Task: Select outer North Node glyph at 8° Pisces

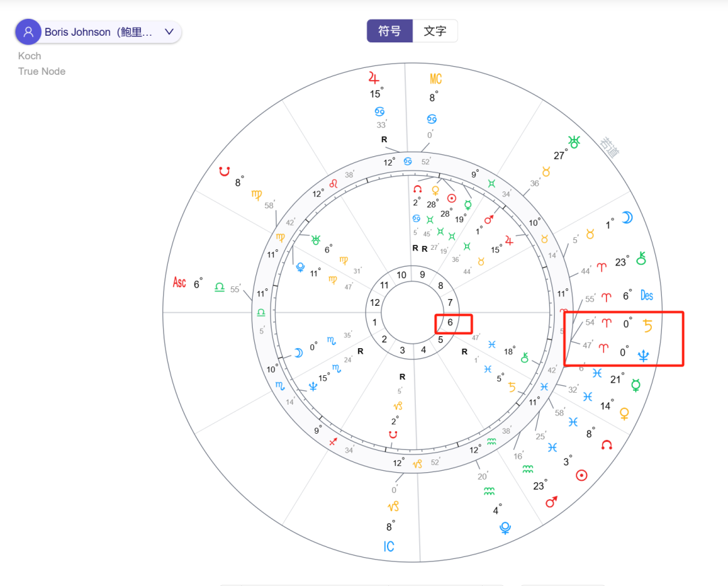Action: pos(607,445)
